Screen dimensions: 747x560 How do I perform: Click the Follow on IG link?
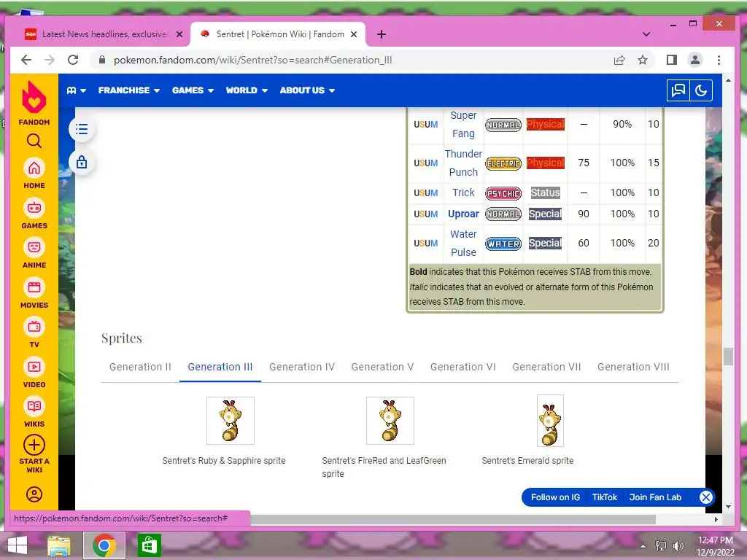tap(555, 497)
